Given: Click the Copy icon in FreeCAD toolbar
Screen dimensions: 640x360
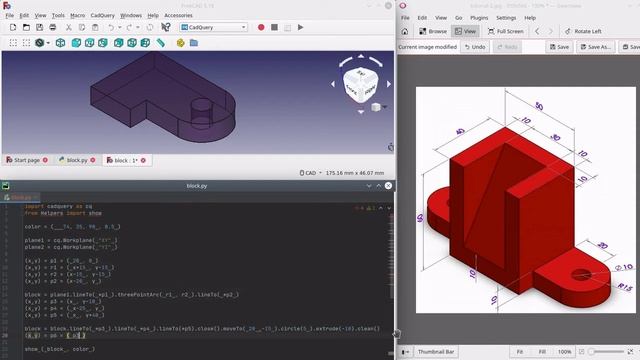Looking at the screenshot, I should click(82, 27).
